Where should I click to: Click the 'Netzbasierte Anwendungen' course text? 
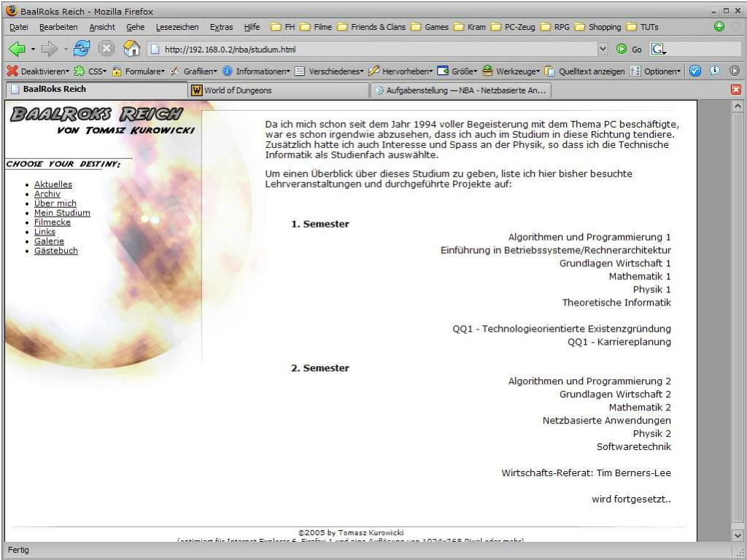pyautogui.click(x=606, y=421)
